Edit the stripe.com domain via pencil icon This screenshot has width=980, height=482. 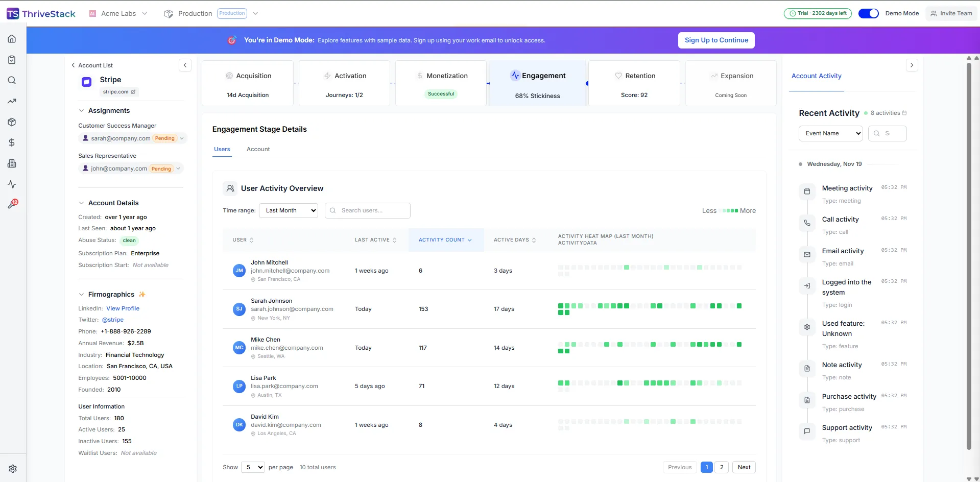click(133, 92)
